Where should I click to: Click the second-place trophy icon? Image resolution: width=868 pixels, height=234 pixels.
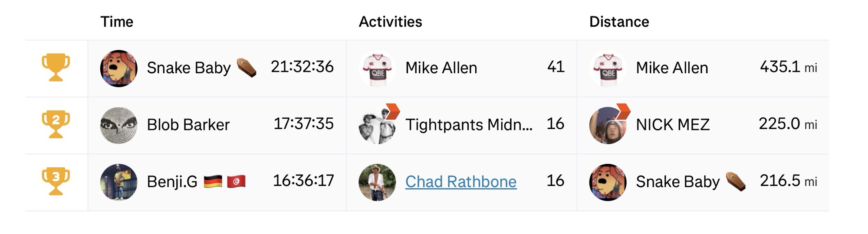pos(56,124)
